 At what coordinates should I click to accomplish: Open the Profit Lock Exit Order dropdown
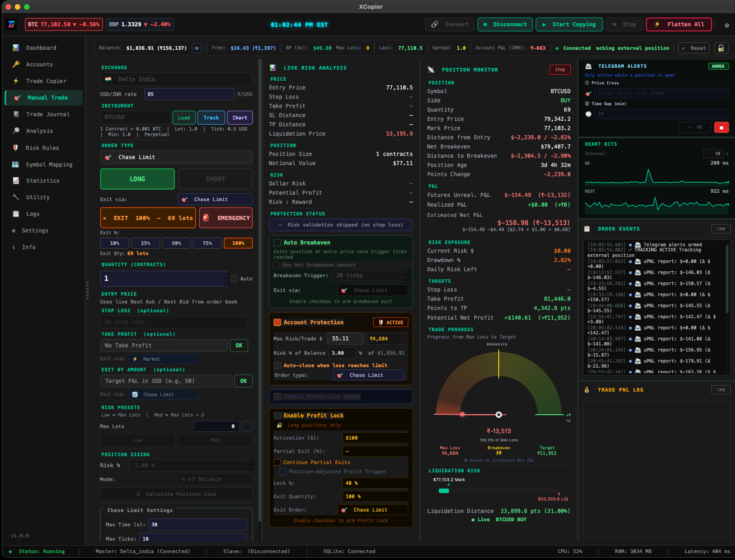(373, 510)
